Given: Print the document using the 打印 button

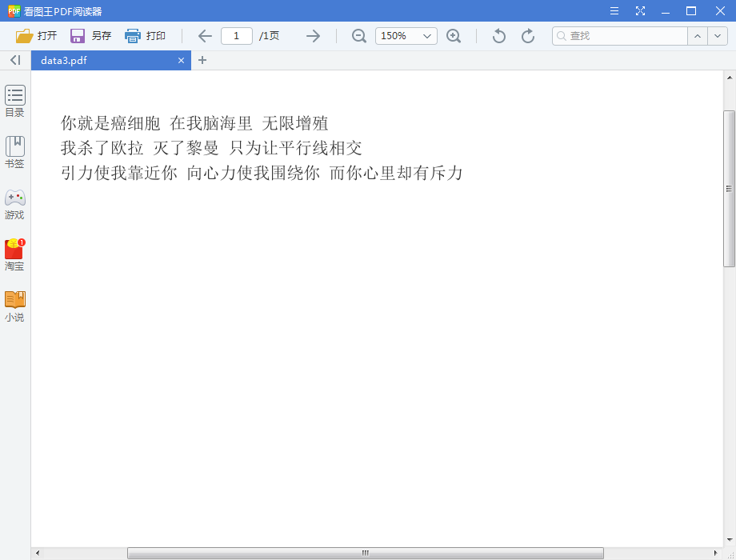Looking at the screenshot, I should coord(145,36).
